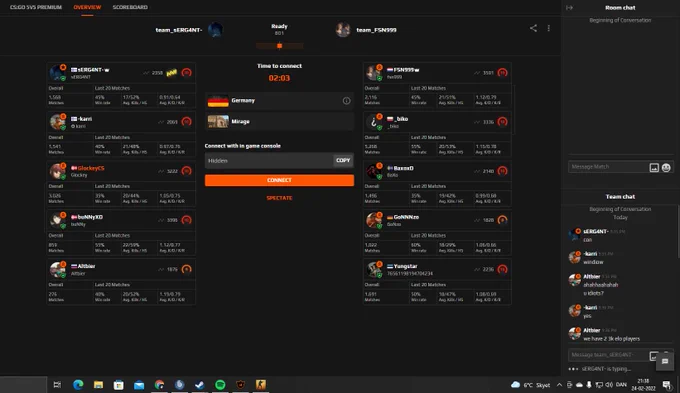Image resolution: width=680 pixels, height=393 pixels.
Task: Open Windows Task View on taskbar
Action: [57, 385]
